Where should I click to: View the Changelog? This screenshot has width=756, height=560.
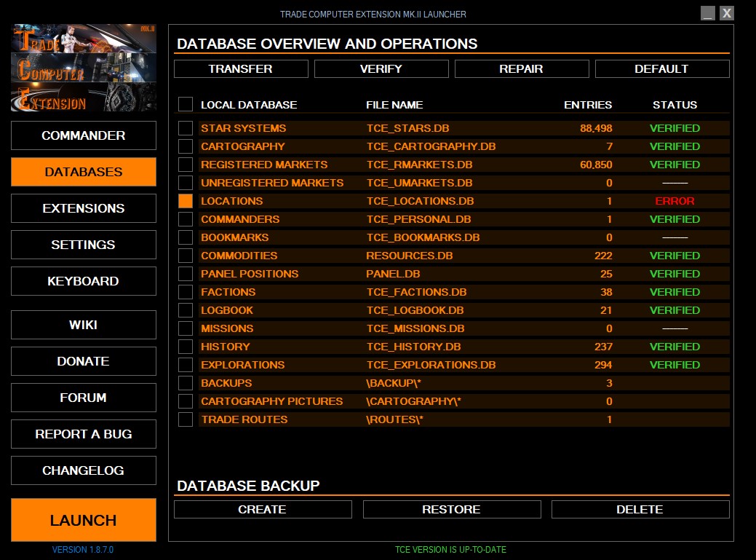click(84, 470)
